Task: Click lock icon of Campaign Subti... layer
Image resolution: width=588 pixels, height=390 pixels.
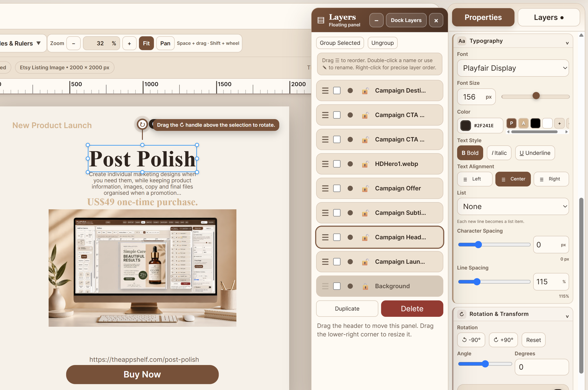Action: (x=365, y=213)
